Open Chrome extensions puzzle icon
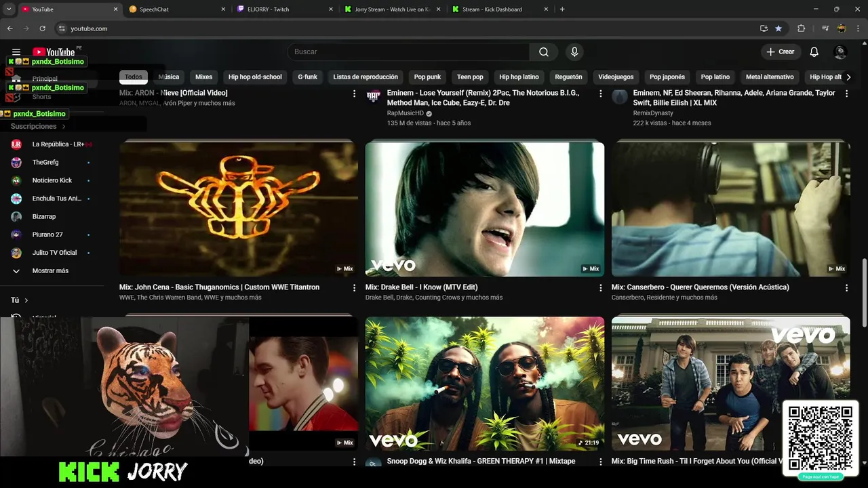Viewport: 868px width, 488px height. click(x=802, y=28)
